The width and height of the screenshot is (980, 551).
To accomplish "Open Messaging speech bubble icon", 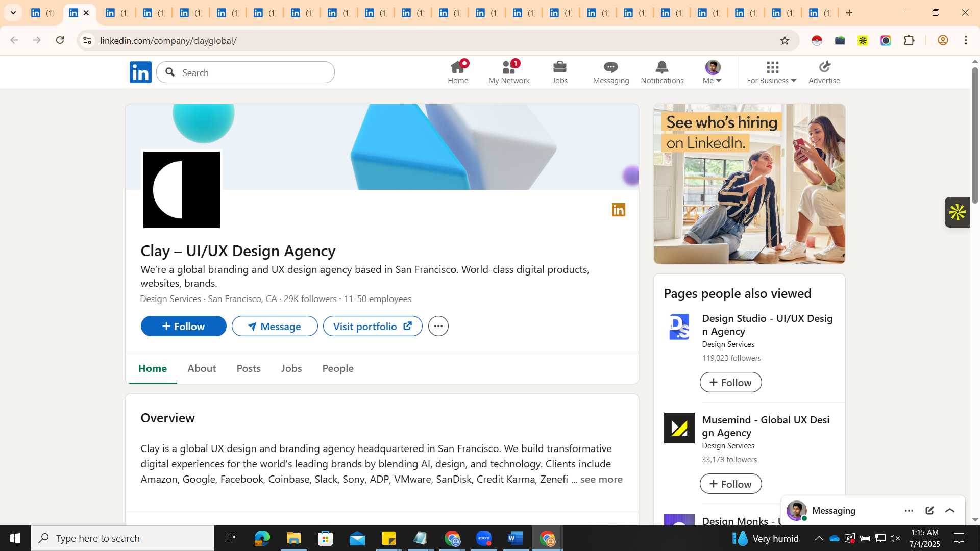I will point(611,67).
